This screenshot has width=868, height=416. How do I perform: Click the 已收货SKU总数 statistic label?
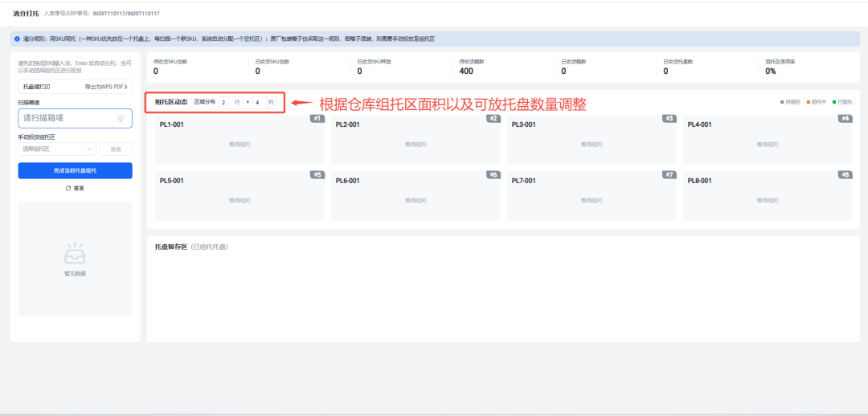(x=272, y=61)
